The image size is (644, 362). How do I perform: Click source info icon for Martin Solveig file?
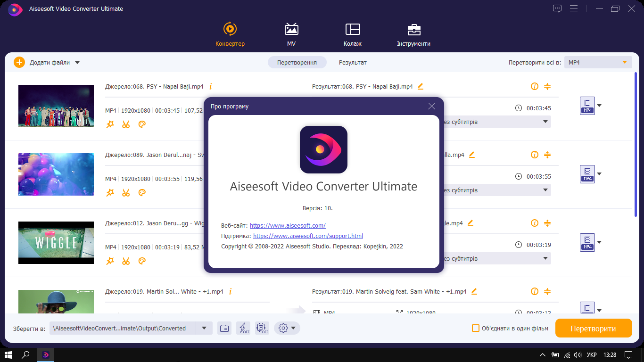coord(230,291)
